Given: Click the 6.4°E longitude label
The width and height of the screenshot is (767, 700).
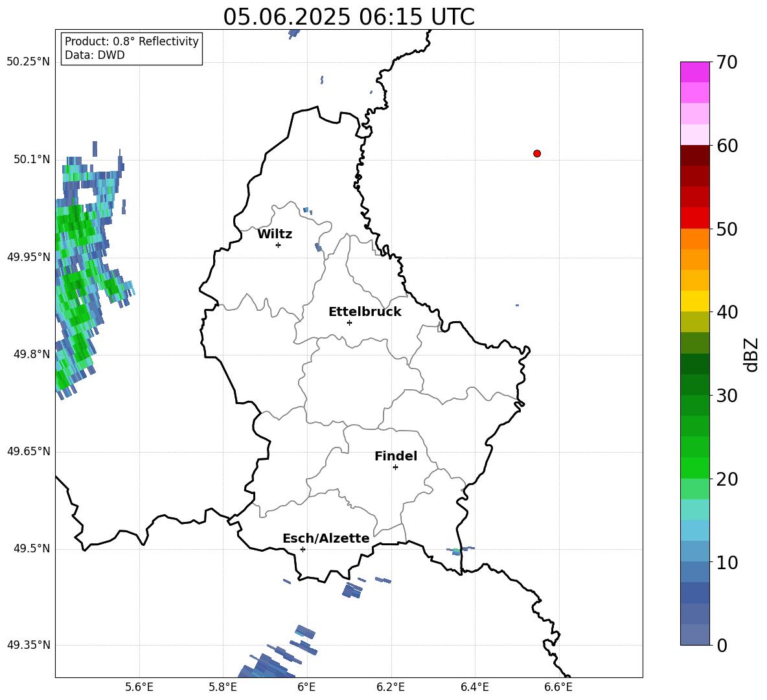Looking at the screenshot, I should [474, 687].
